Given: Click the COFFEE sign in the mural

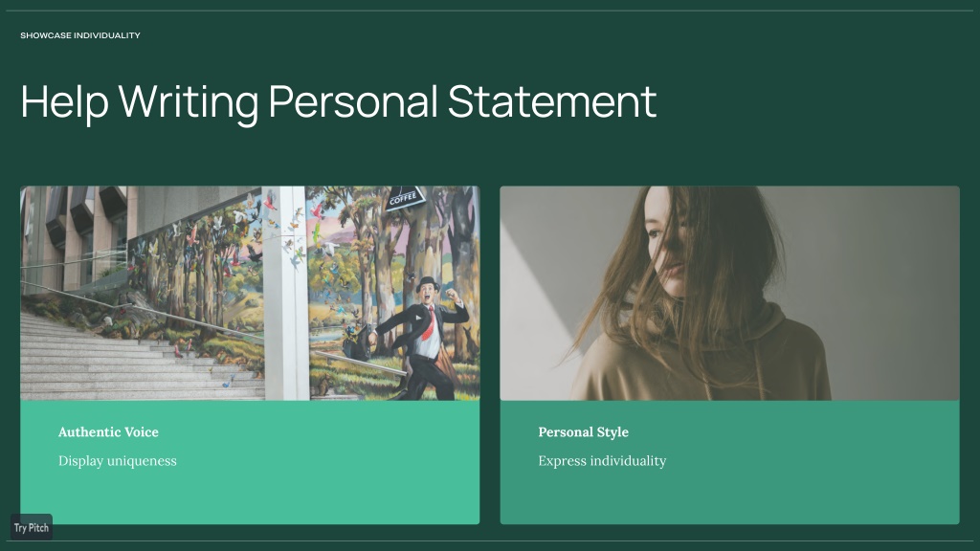Looking at the screenshot, I should click(404, 199).
